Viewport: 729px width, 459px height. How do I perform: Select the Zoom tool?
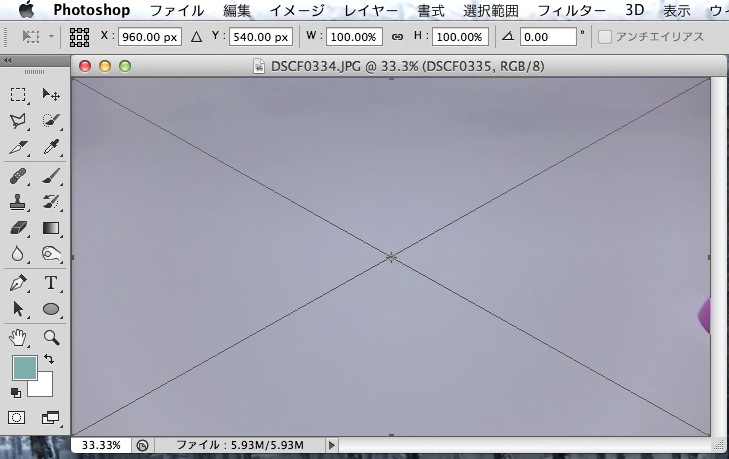[x=51, y=338]
